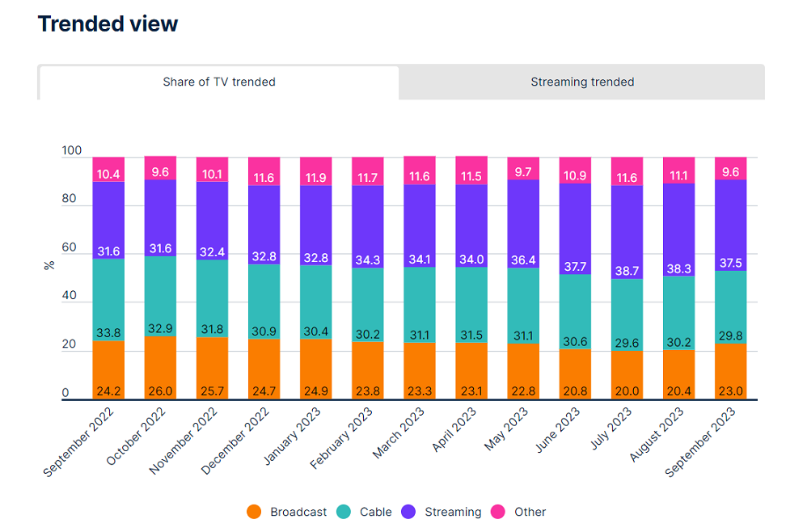Screen dimensions: 786x532
Task: Toggle the Streaming legend purple circle
Action: pos(409,512)
